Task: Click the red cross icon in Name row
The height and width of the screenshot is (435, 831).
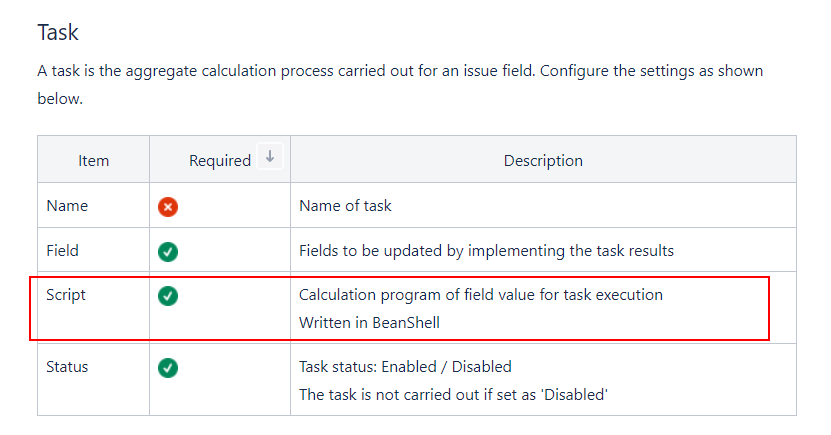Action: 168,207
